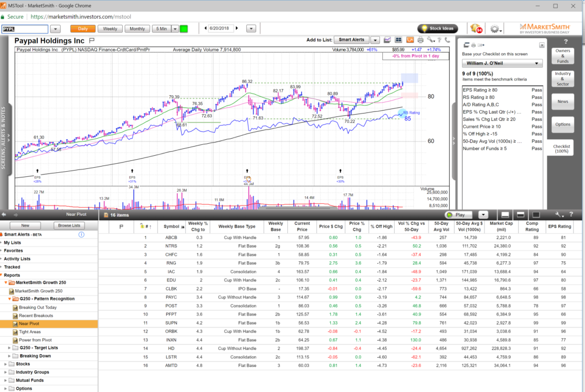Click the checklist export icon
The height and width of the screenshot is (392, 585).
click(481, 45)
